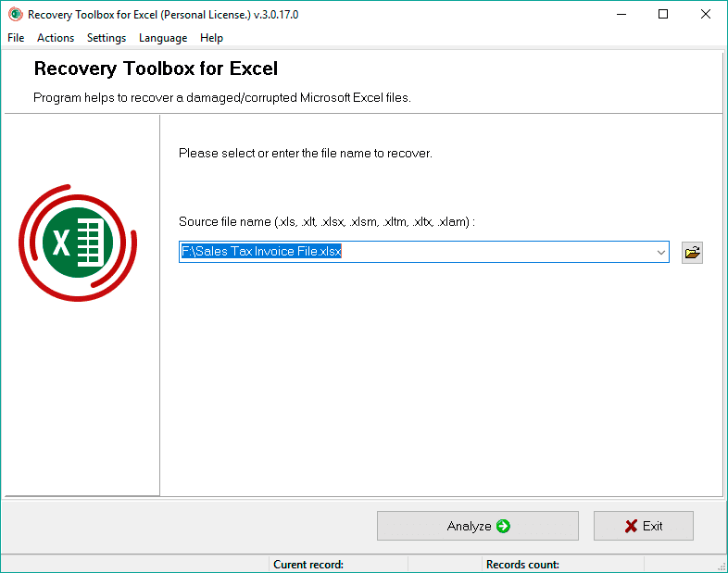Click the Recovery Toolbox app icon in title bar
The width and height of the screenshot is (728, 573).
coord(16,14)
